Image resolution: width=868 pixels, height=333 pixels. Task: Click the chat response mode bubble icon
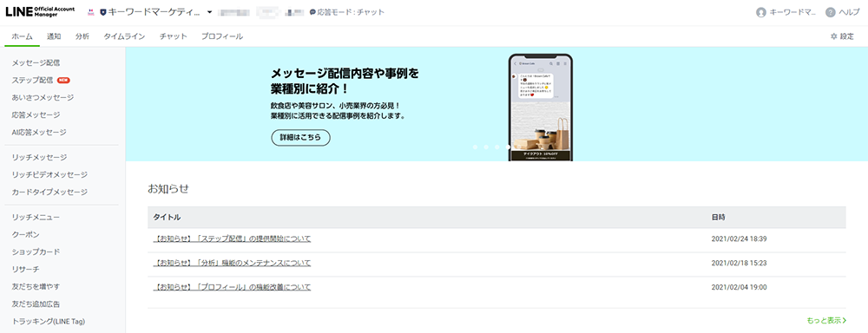(312, 12)
